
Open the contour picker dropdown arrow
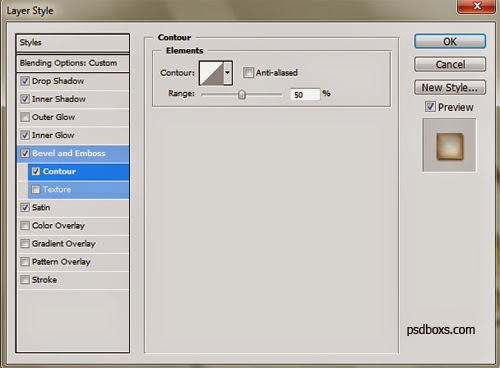[228, 73]
